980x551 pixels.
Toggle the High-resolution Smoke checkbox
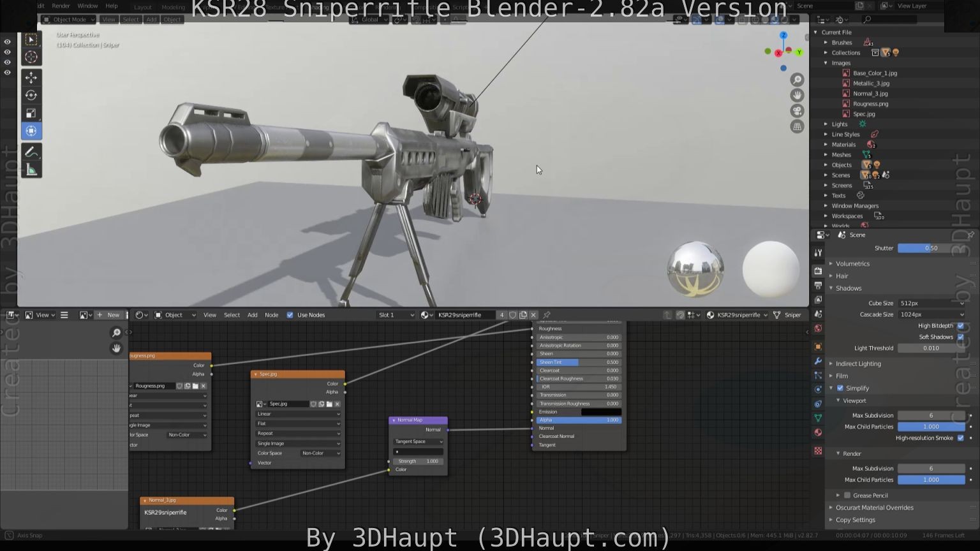pos(960,438)
